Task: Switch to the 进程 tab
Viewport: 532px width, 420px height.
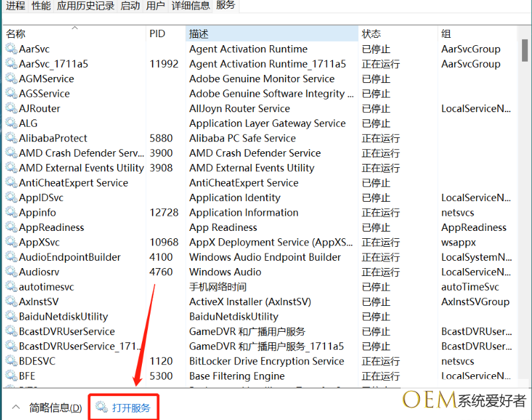Action: [x=16, y=6]
